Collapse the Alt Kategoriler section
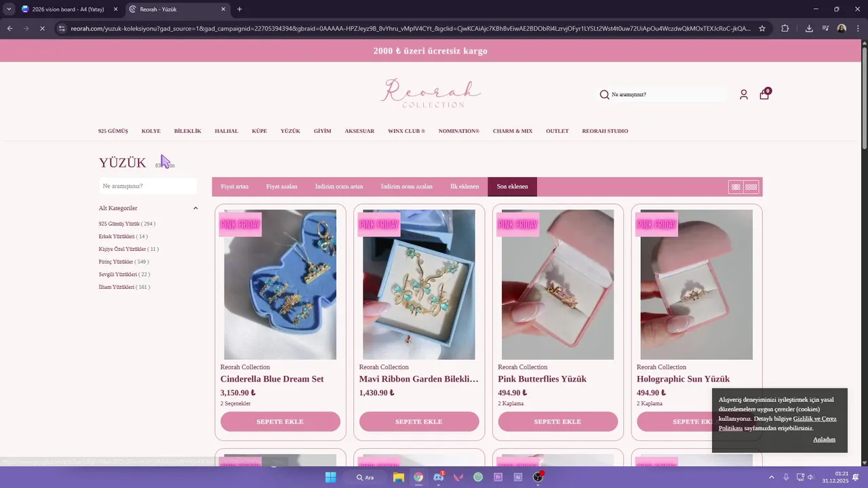Screen dimensions: 868x488 click(x=195, y=208)
